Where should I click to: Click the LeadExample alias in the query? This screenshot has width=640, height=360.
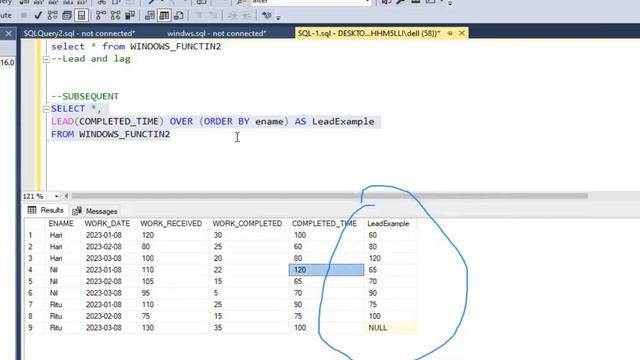tap(343, 122)
